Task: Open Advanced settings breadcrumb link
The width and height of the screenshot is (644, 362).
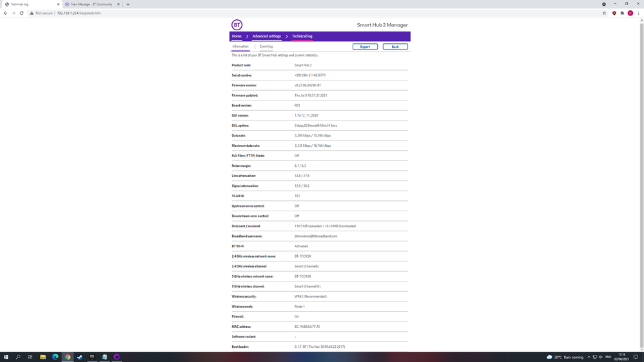Action: click(266, 36)
